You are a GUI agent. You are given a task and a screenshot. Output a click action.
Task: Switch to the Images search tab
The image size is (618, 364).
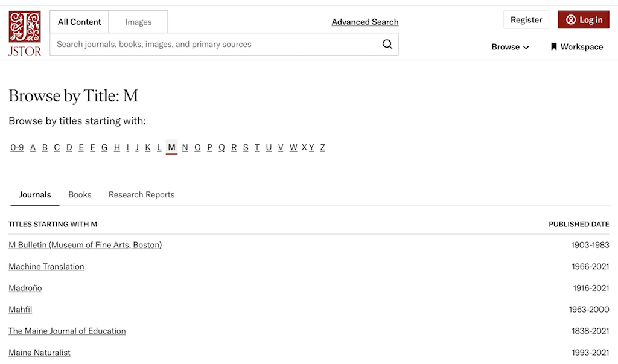tap(138, 21)
